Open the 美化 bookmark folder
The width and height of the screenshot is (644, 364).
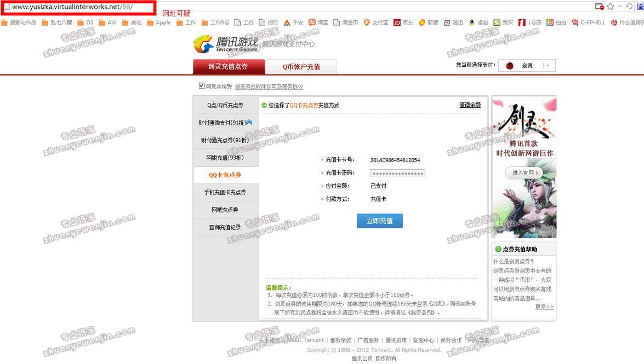click(132, 22)
